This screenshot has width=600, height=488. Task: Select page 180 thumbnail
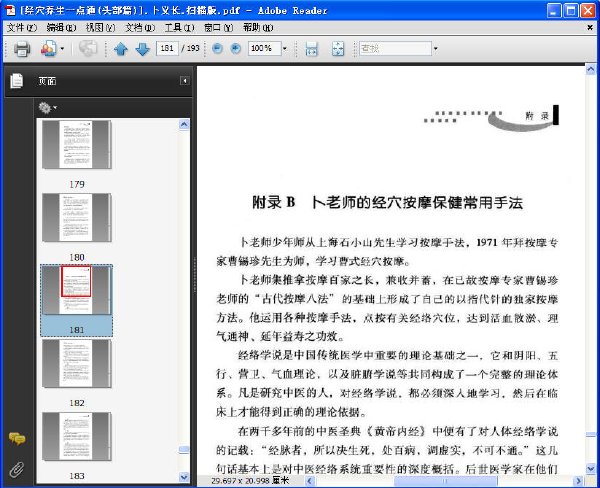click(77, 217)
